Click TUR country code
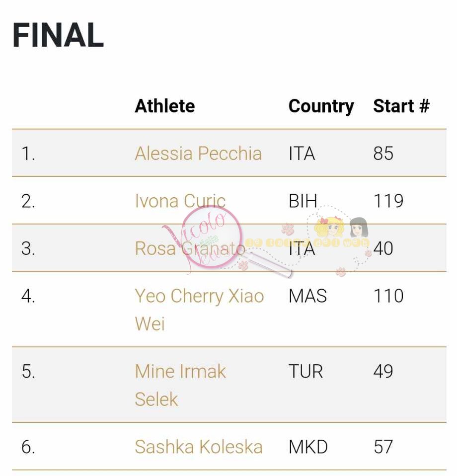Viewport: 457px width, 476px height. [305, 371]
